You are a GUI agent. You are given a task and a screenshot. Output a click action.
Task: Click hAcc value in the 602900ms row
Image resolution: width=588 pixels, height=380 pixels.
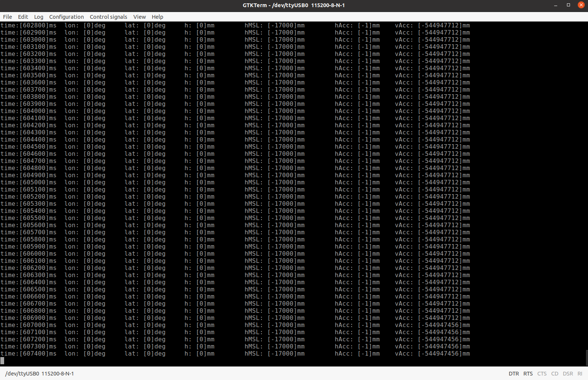click(369, 33)
